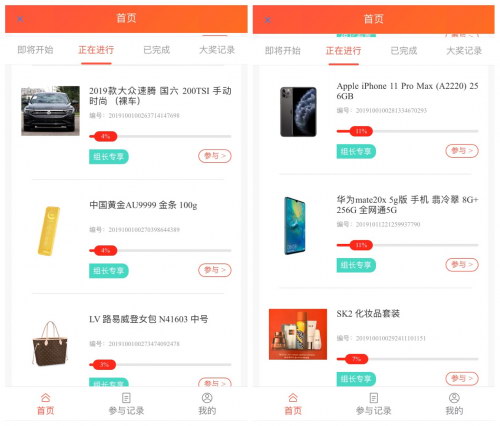Click 参与 button for 大众速腾 car

coord(215,156)
